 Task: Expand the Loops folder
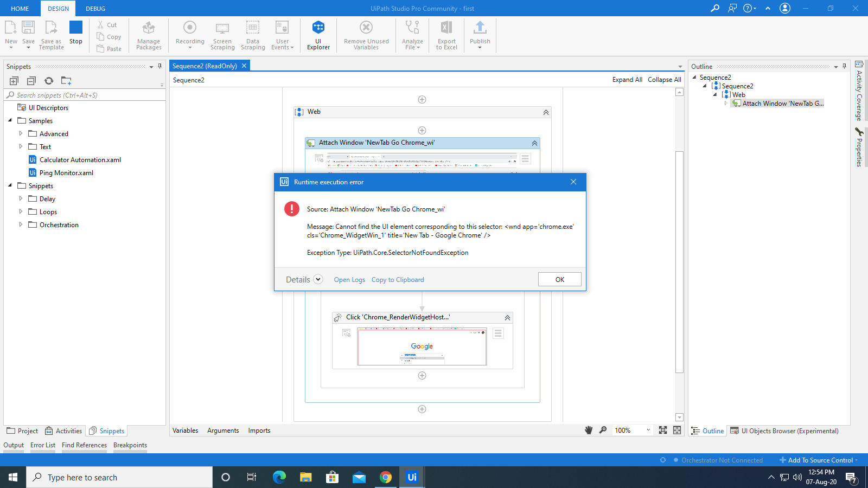point(21,211)
